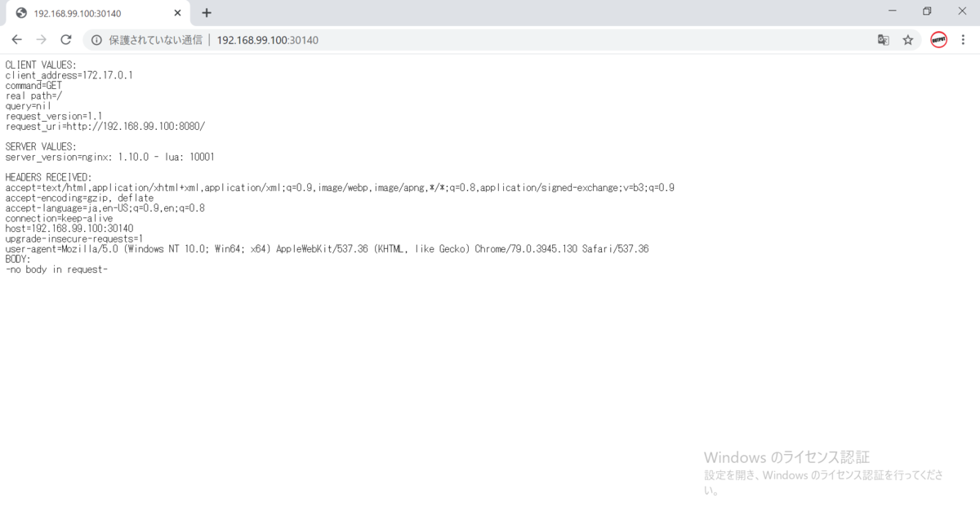Minimize the Chrome window

pyautogui.click(x=892, y=11)
